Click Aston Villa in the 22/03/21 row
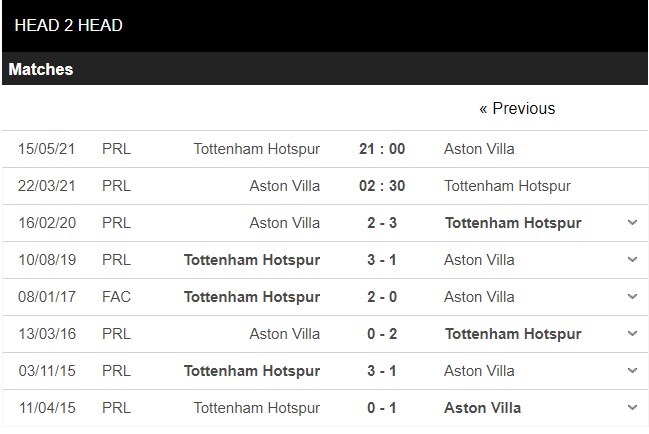Screen dimensions: 649x434 pyautogui.click(x=284, y=186)
